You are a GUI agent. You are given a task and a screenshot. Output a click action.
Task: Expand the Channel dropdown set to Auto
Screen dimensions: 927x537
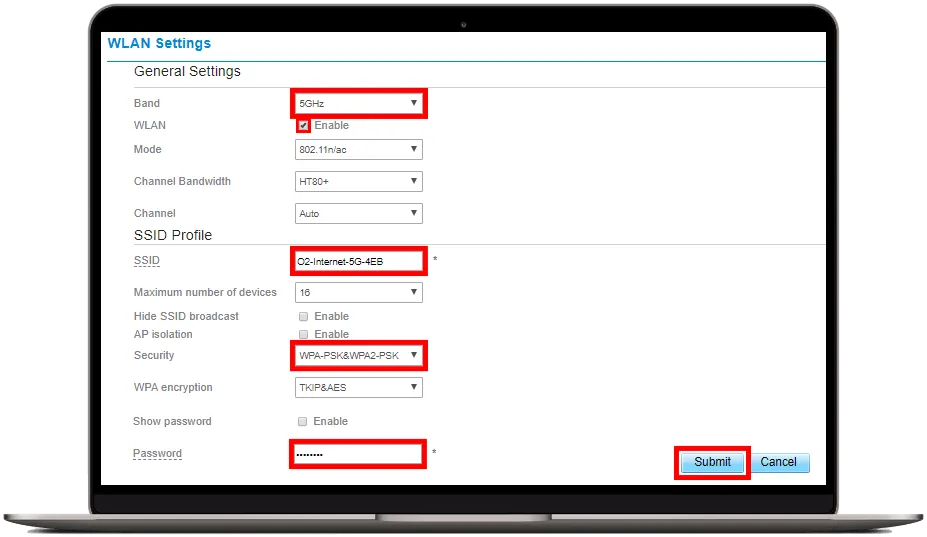[358, 214]
